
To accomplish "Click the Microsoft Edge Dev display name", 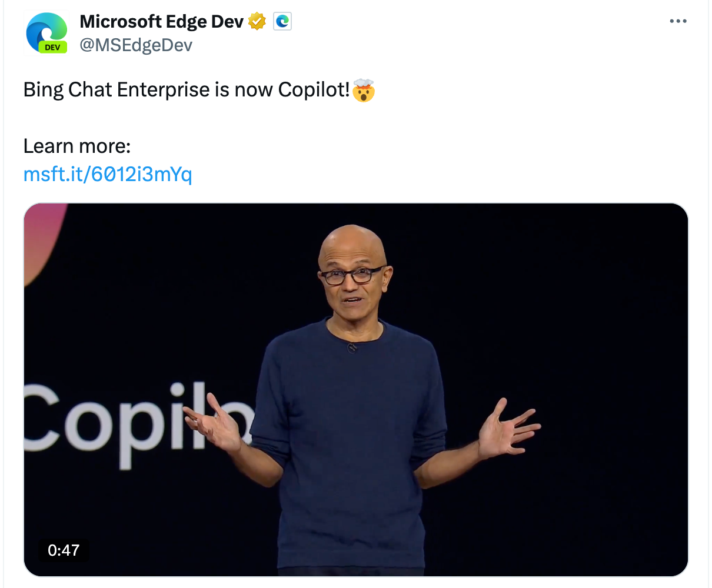I will coord(162,22).
